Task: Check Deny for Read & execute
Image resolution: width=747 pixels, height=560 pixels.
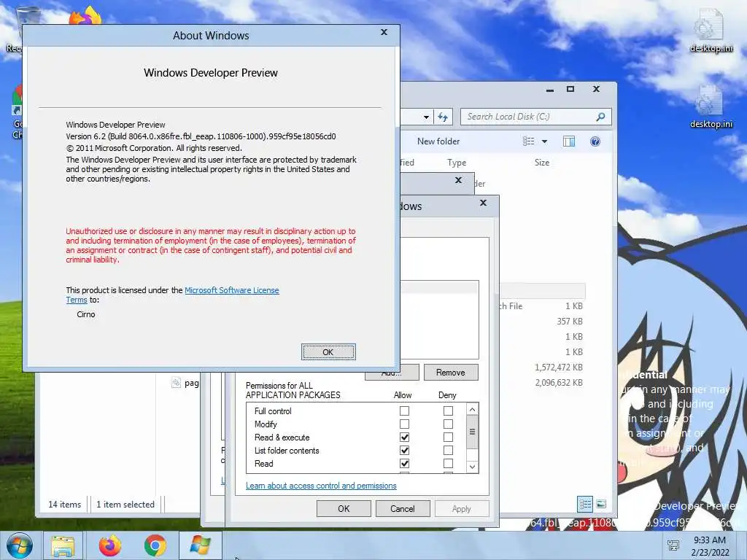Action: coord(448,437)
